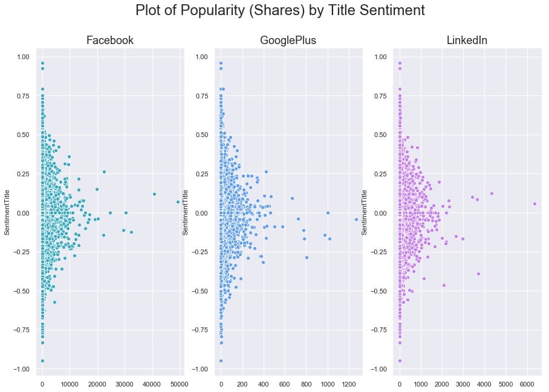This screenshot has width=549, height=392.
Task: Click the main plot title text
Action: coord(280,10)
